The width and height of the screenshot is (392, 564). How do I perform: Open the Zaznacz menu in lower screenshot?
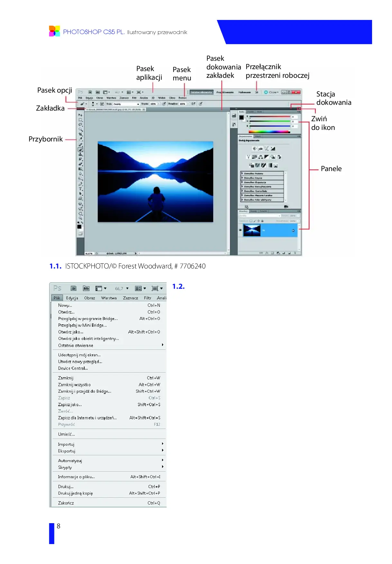coord(131,298)
